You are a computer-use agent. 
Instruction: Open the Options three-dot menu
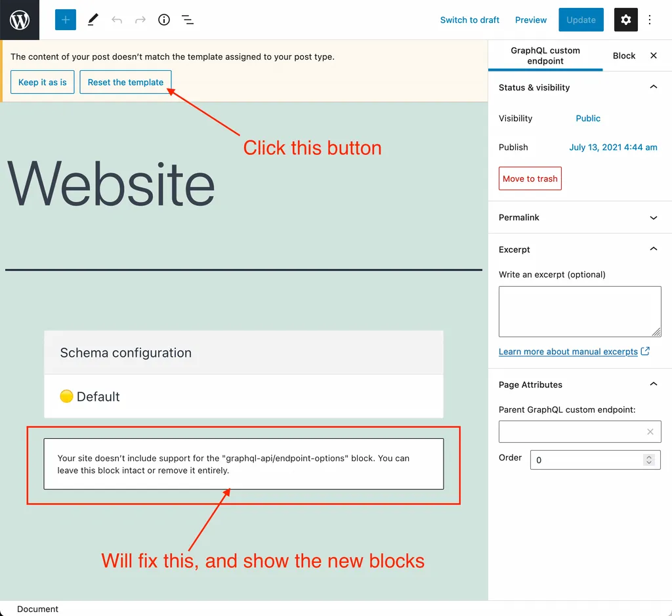tap(650, 20)
